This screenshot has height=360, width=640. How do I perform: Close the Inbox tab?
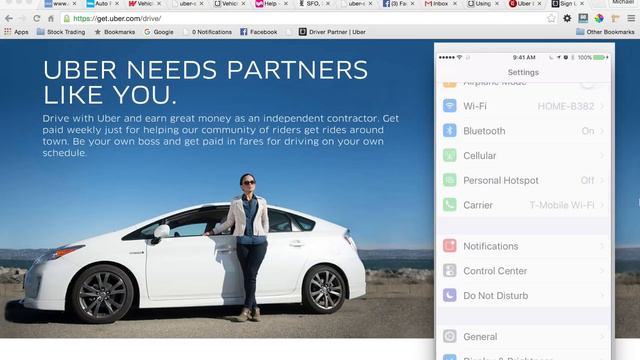pos(455,4)
